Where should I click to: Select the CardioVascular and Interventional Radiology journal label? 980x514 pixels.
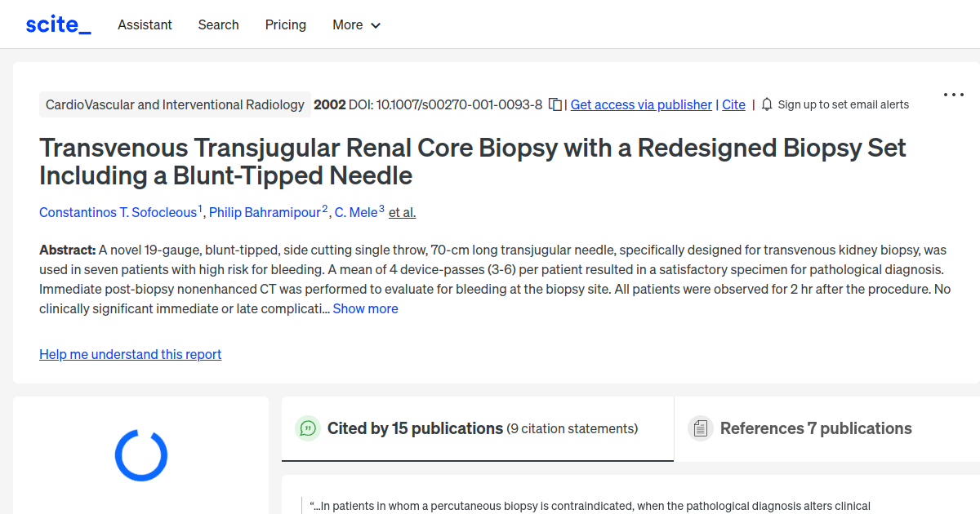[174, 104]
